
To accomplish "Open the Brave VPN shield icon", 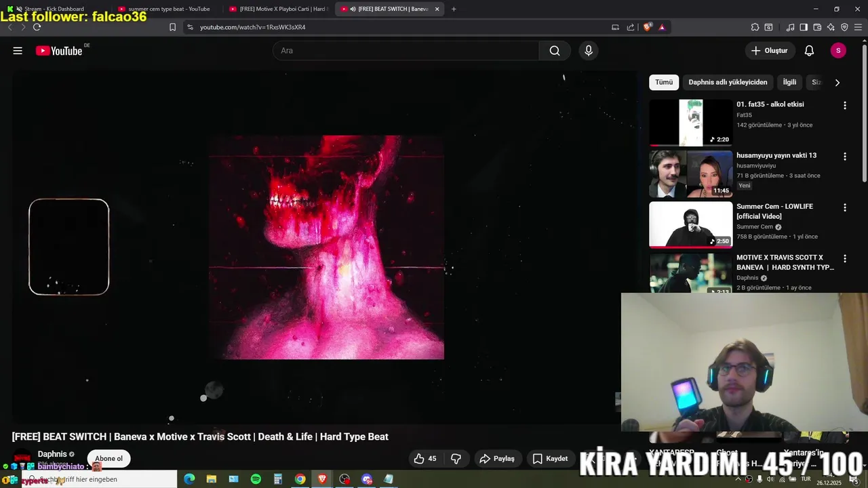I will (844, 27).
